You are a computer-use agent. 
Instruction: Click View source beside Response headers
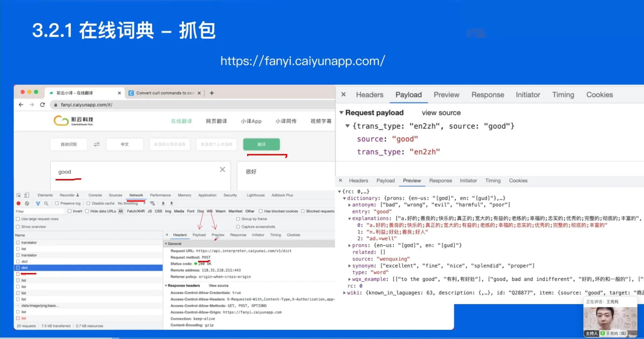click(x=218, y=286)
